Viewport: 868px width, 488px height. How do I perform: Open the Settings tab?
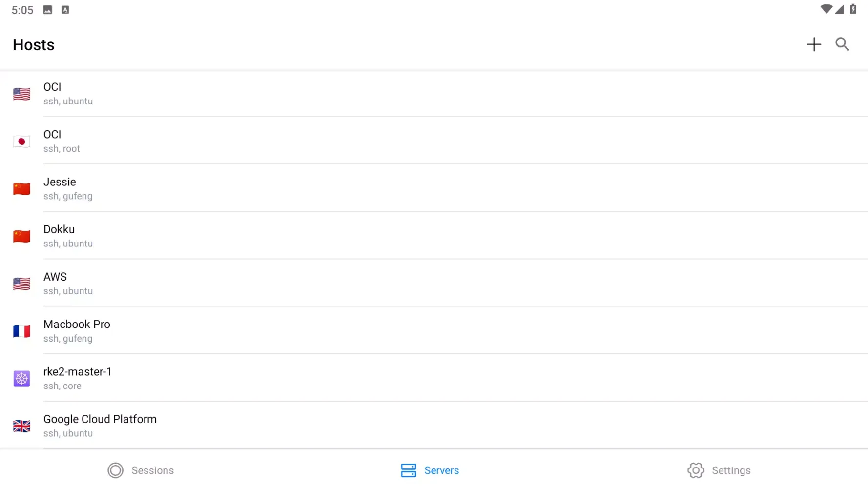(719, 470)
